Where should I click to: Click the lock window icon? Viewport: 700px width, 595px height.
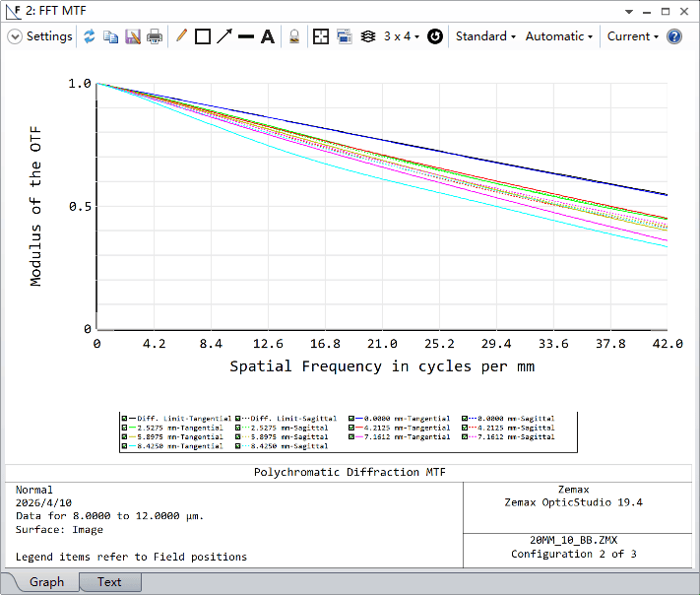293,36
